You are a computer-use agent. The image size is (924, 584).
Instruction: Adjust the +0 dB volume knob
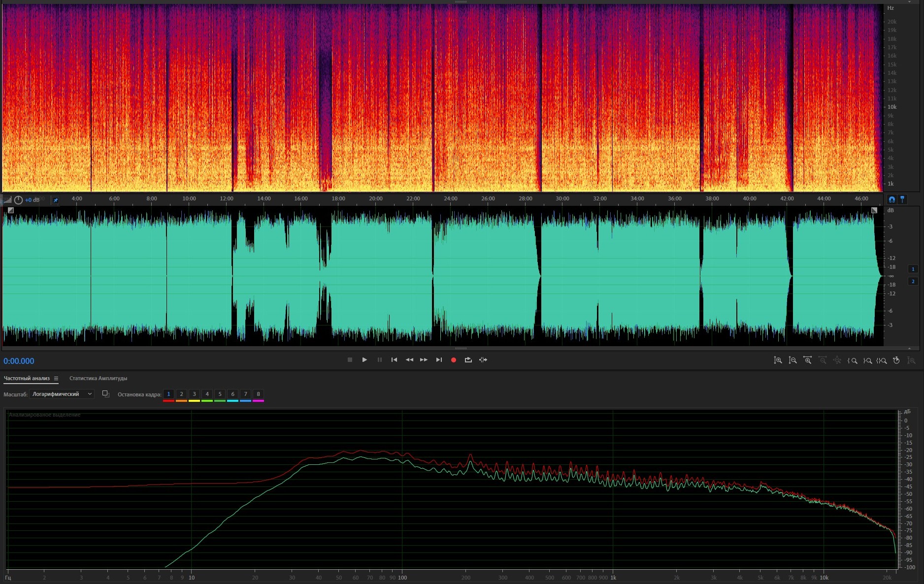click(x=18, y=200)
